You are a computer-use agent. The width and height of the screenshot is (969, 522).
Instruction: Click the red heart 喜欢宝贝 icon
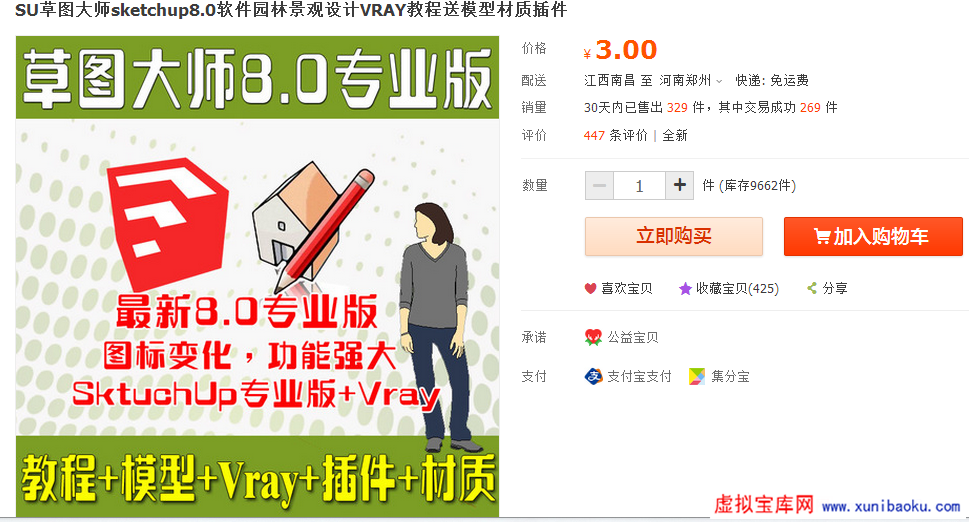[590, 288]
